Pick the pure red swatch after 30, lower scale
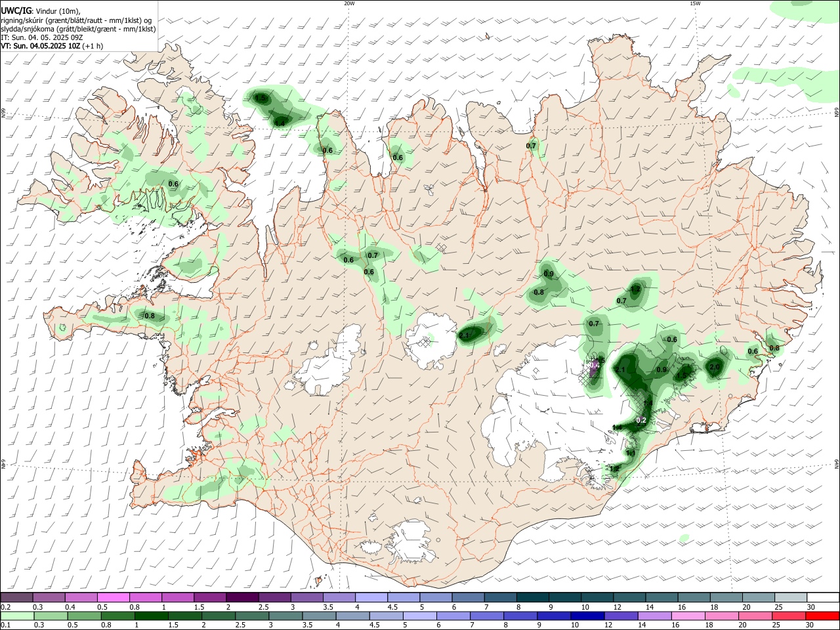Image resolution: width=840 pixels, height=630 pixels. coord(822,616)
